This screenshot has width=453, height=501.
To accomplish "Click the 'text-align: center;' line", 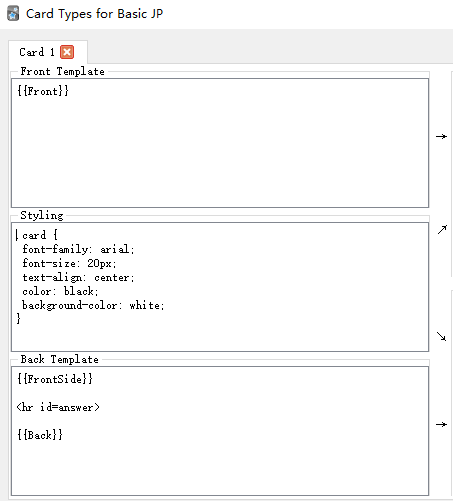I will coord(78,277).
